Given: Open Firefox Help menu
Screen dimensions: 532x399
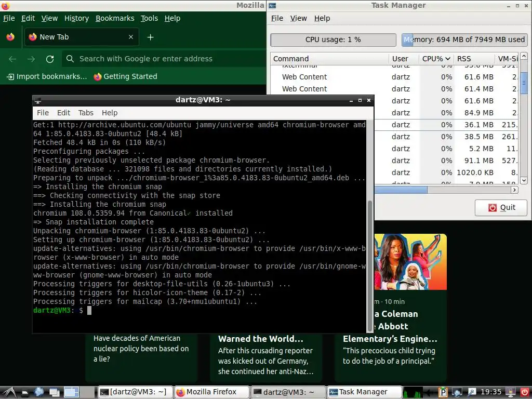Looking at the screenshot, I should pos(172,18).
